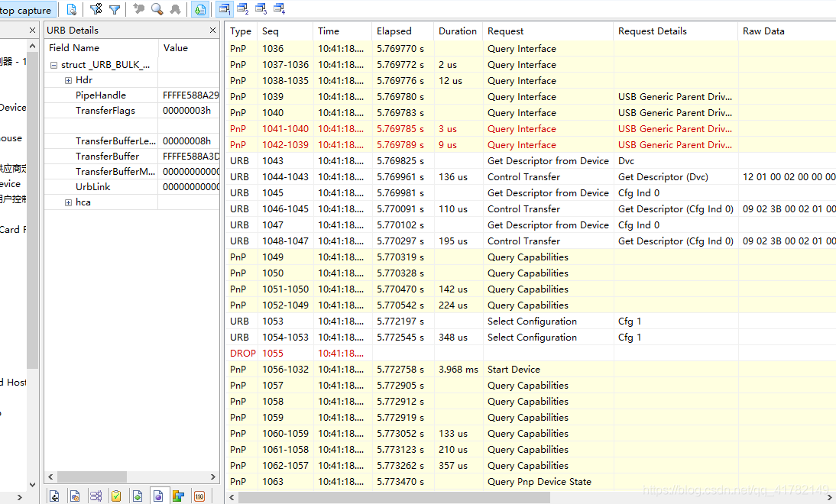Open the document with orange circle tab icon
Viewport: 836px width, 504px height.
(x=75, y=496)
